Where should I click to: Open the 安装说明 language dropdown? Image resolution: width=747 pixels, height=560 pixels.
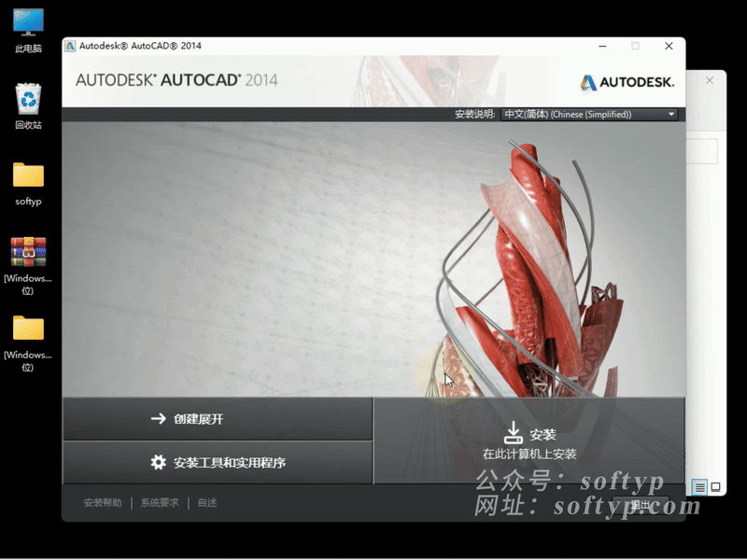click(x=589, y=114)
